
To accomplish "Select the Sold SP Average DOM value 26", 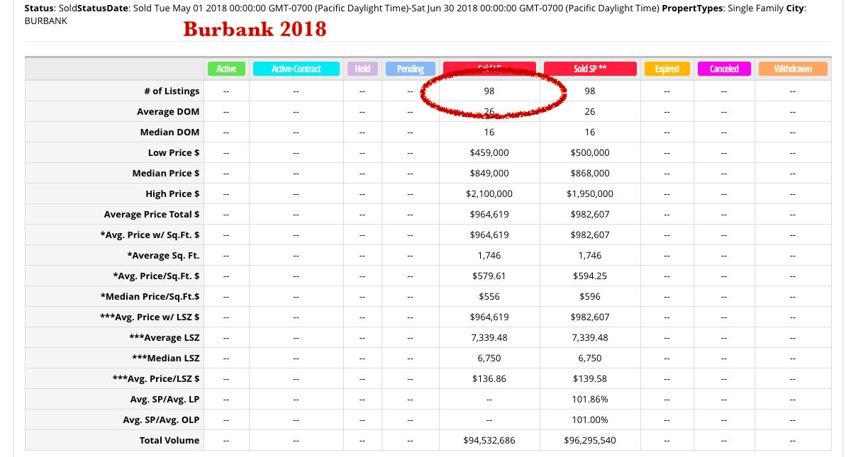I will coord(590,111).
